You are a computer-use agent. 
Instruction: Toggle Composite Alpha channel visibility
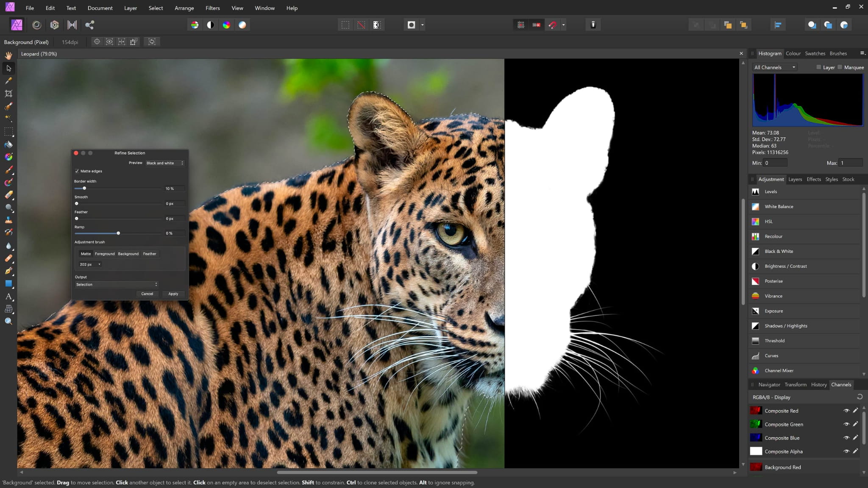848,451
